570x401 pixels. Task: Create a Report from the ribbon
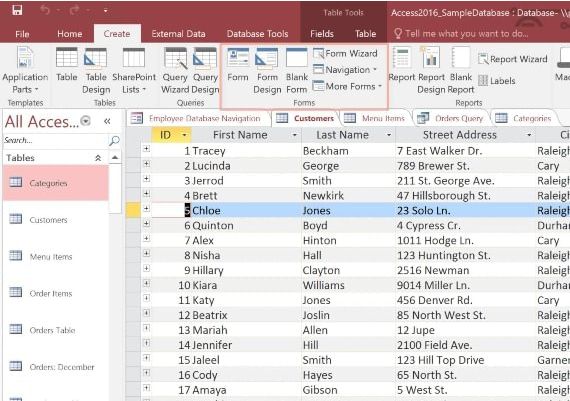(x=402, y=64)
